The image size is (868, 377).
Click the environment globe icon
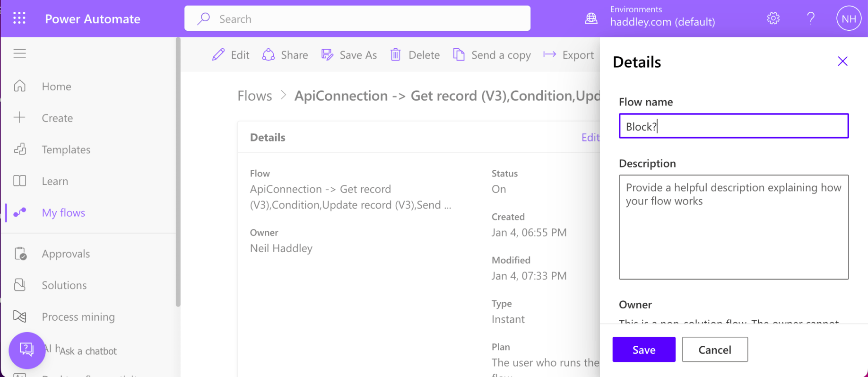591,18
